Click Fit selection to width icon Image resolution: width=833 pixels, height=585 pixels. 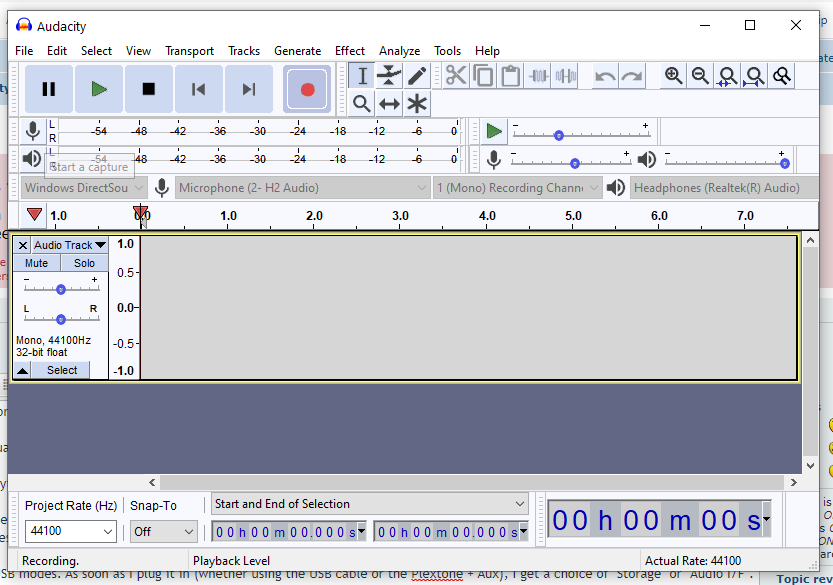coord(727,75)
